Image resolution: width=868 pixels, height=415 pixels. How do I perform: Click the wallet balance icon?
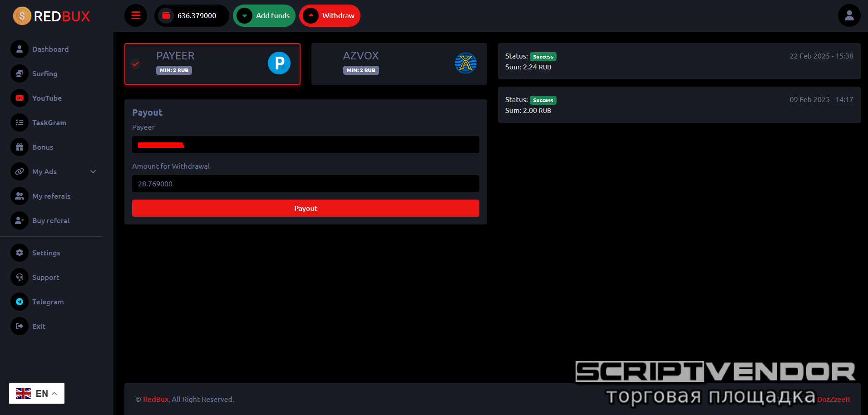(166, 15)
